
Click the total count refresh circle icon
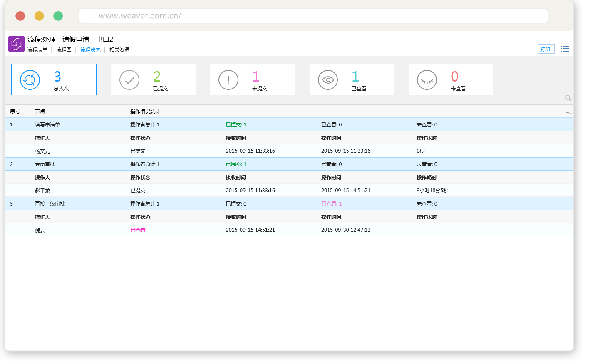(30, 80)
